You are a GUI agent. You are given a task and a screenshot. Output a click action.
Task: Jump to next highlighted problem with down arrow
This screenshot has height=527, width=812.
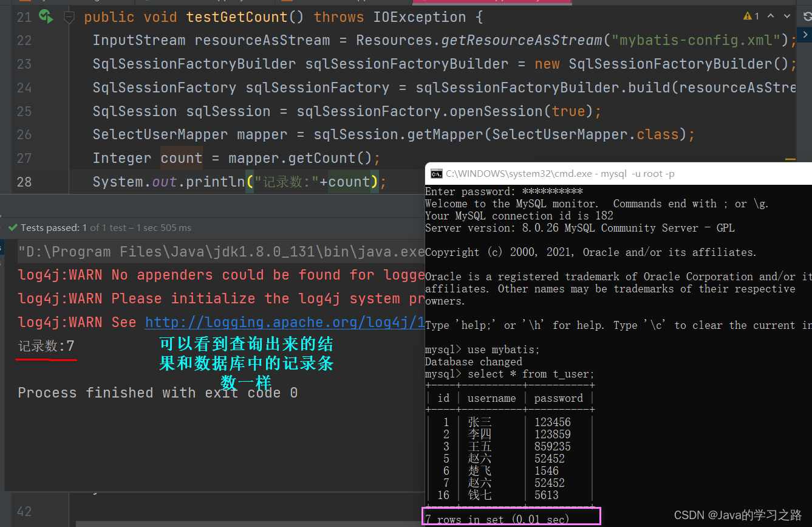click(788, 16)
